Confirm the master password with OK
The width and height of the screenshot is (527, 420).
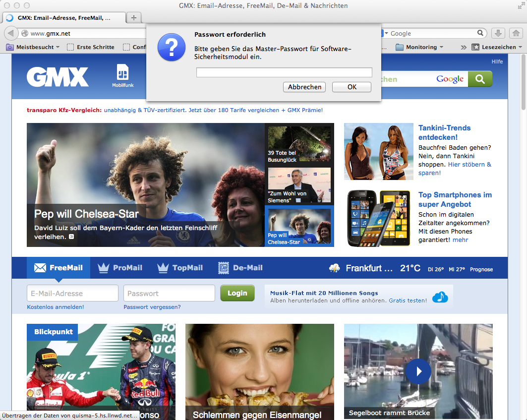(352, 87)
